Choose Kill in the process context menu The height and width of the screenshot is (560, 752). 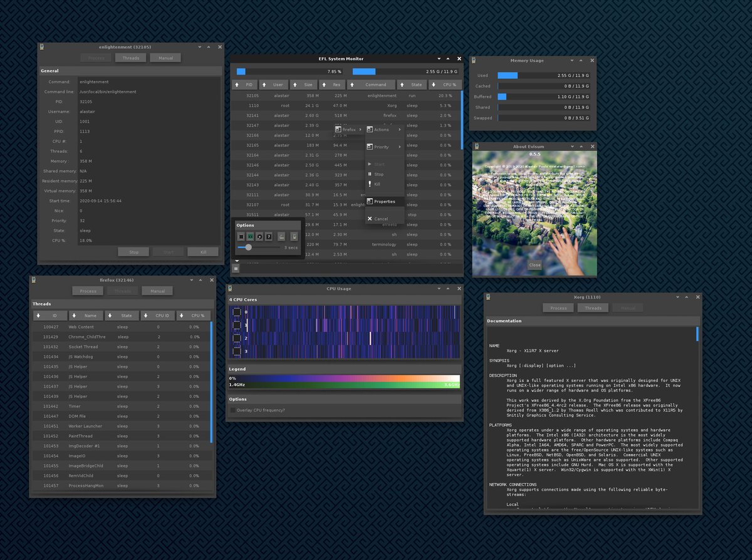(385, 184)
